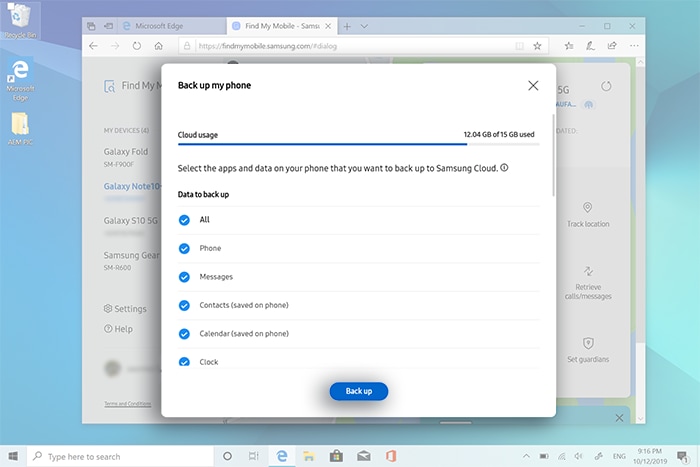The width and height of the screenshot is (700, 467).
Task: Click the tabs you've set aside icon
Action: 91,26
